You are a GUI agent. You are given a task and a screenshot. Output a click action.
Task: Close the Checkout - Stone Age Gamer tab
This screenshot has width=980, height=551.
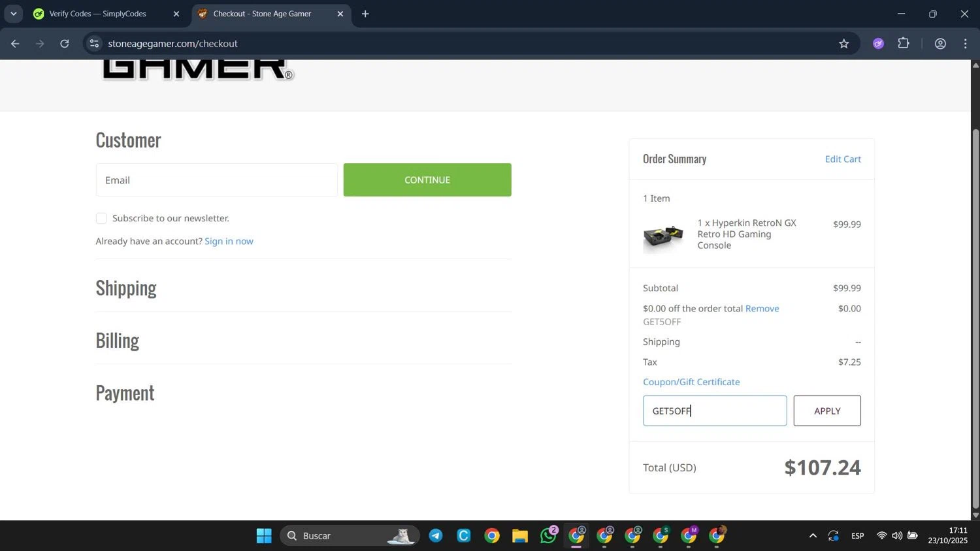tap(340, 14)
